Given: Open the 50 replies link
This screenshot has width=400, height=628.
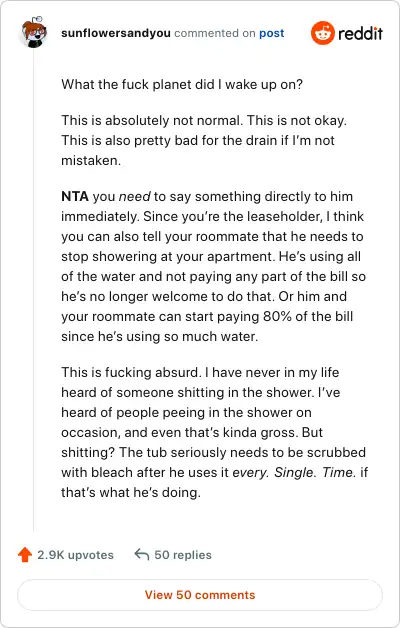Looking at the screenshot, I should click(x=183, y=555).
